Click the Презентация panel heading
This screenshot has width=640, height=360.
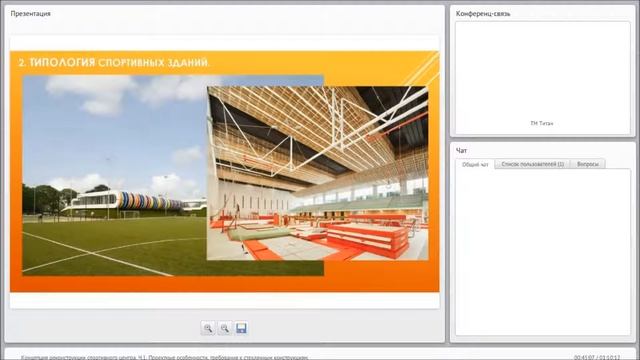[31, 13]
